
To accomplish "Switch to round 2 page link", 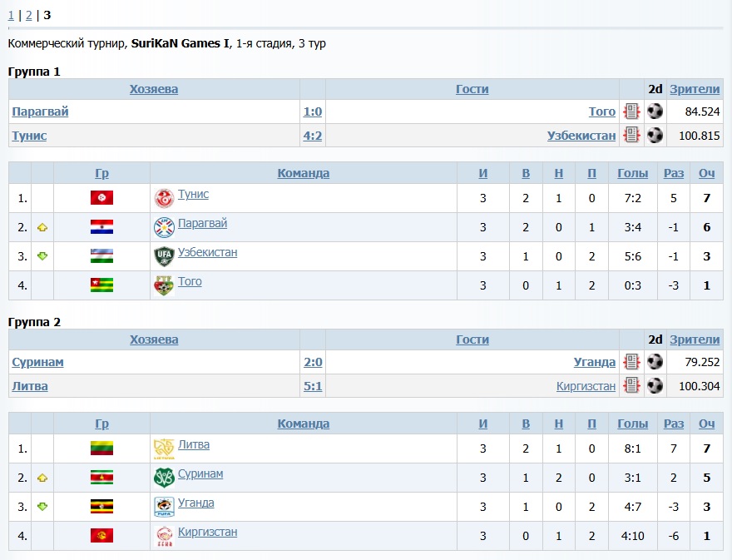I will click(x=28, y=15).
